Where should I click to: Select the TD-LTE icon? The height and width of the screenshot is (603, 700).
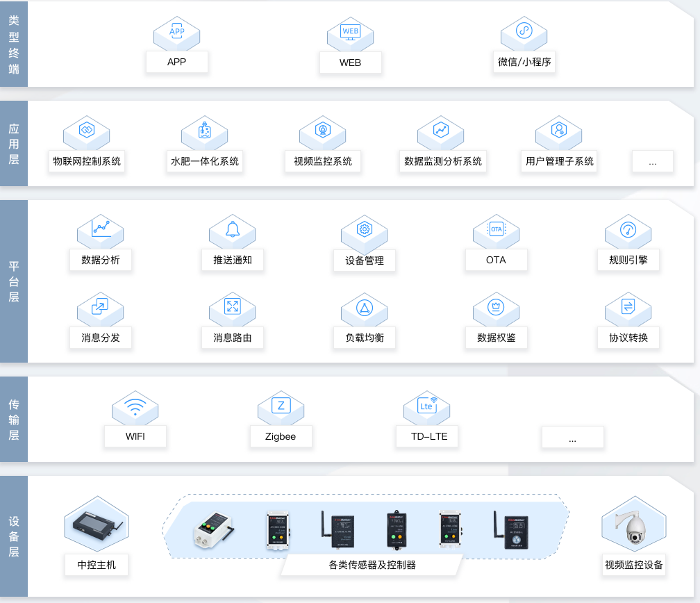tap(427, 406)
